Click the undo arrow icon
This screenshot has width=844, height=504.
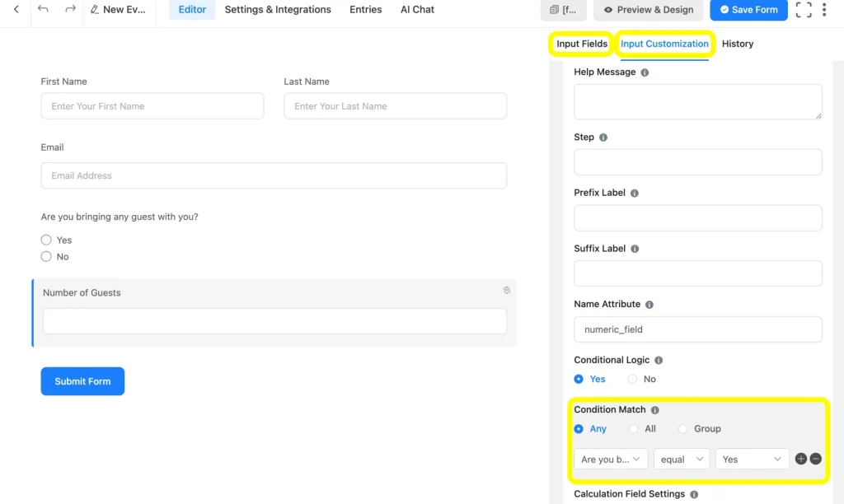pos(43,9)
